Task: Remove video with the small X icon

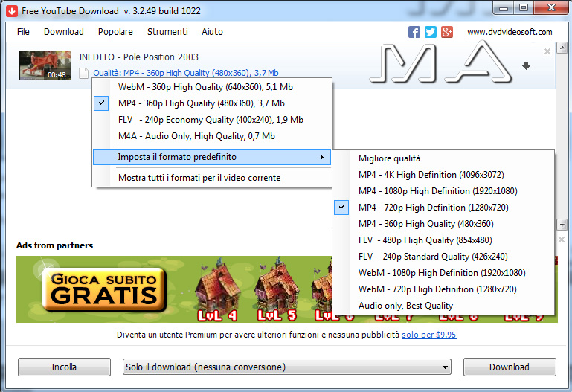Action: pos(547,51)
